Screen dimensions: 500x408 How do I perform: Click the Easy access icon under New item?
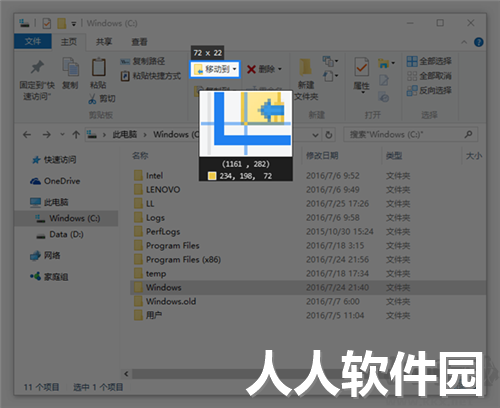(328, 76)
